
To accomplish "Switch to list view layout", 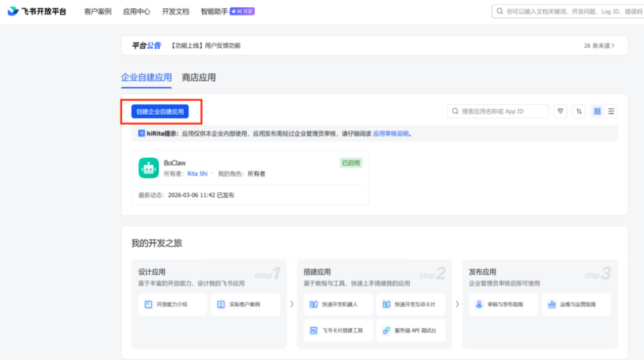I will [x=611, y=111].
